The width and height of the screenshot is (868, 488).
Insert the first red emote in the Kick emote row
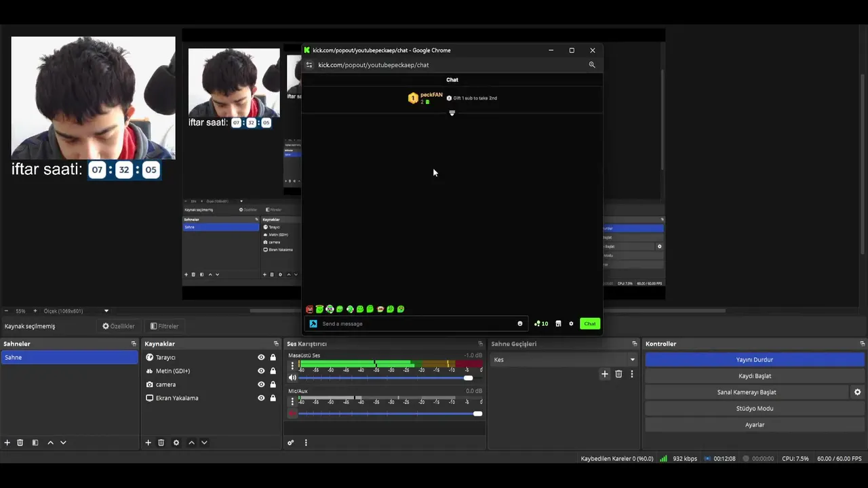tap(310, 309)
